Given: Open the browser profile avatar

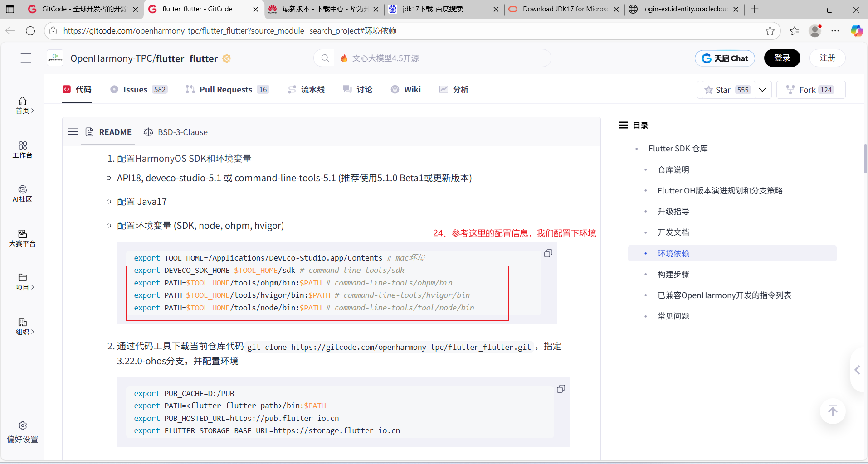Looking at the screenshot, I should point(815,31).
